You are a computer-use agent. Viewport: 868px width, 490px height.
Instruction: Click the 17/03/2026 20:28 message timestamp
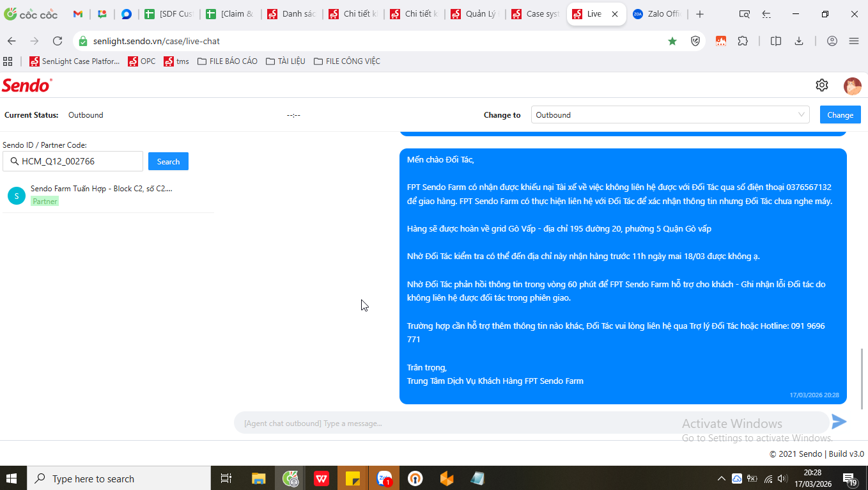814,395
